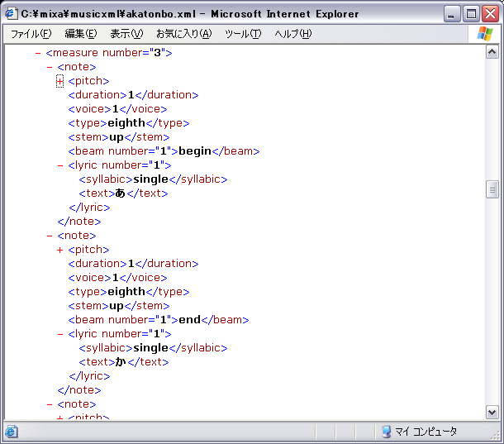Image resolution: width=504 pixels, height=444 pixels.
Task: Close the Internet Explorer window
Action: 491,14
